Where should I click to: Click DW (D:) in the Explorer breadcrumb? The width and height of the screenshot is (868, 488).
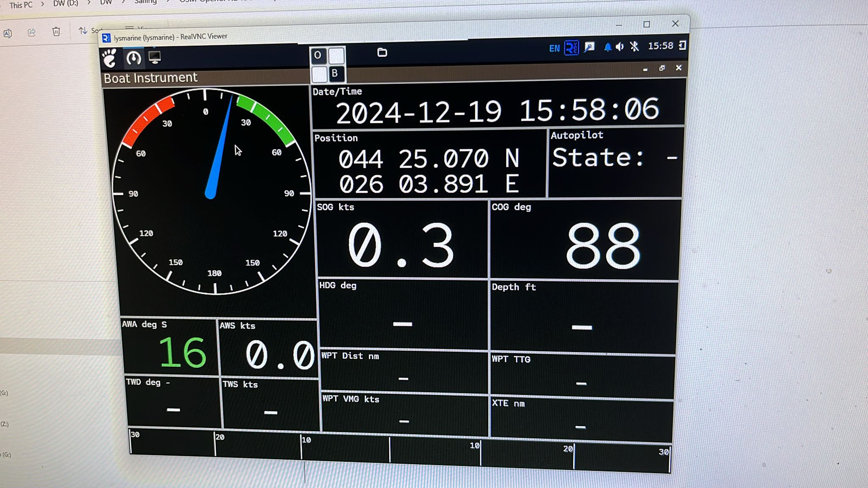(x=66, y=3)
